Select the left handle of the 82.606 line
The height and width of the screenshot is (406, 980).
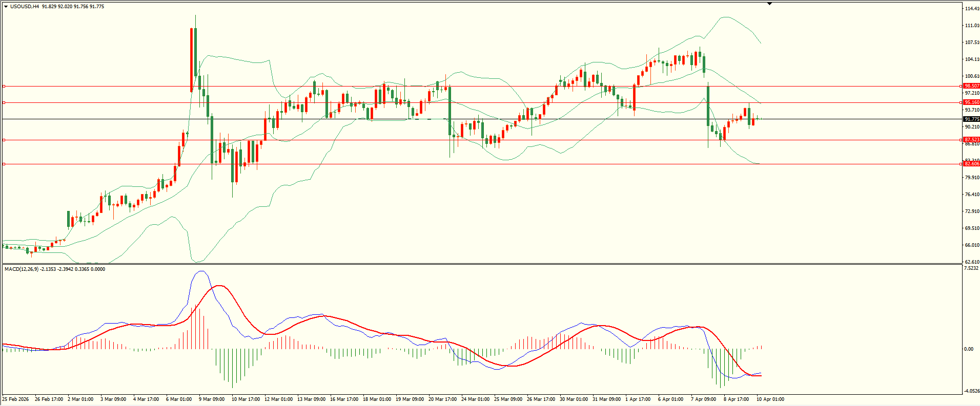(4, 164)
